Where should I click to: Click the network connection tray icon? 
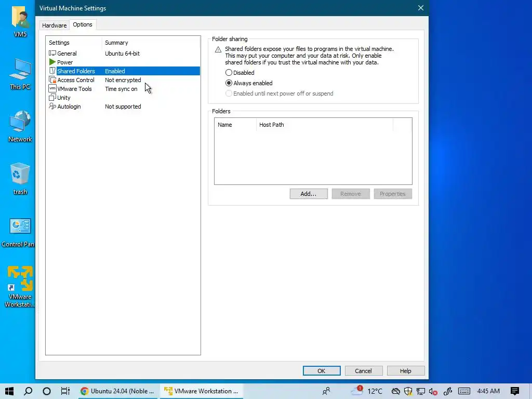click(421, 391)
